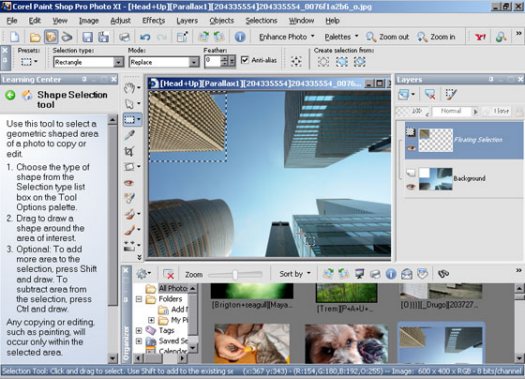Viewport: 525px width, 379px height.
Task: Click the Feather value spinner
Action: click(x=224, y=61)
